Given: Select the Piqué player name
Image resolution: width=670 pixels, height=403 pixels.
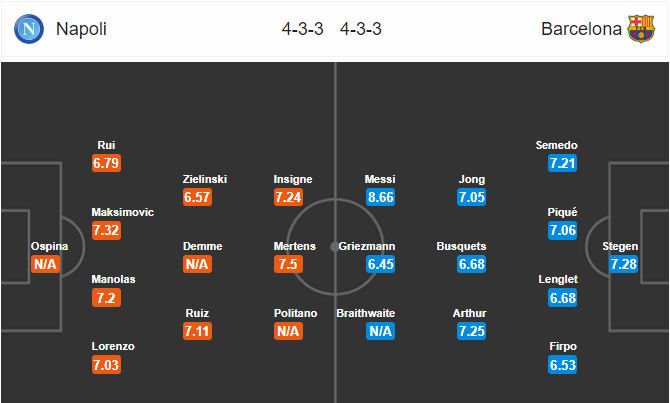Looking at the screenshot, I should click(562, 212).
